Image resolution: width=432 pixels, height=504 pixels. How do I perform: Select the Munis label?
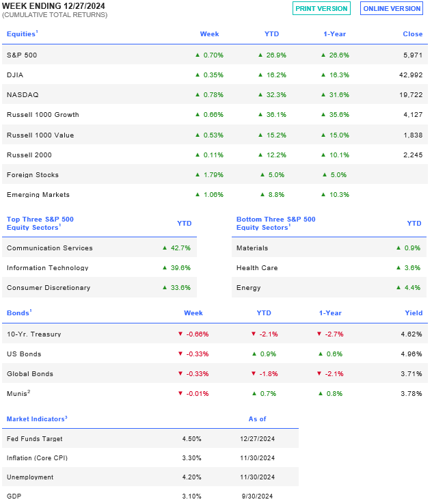(18, 393)
